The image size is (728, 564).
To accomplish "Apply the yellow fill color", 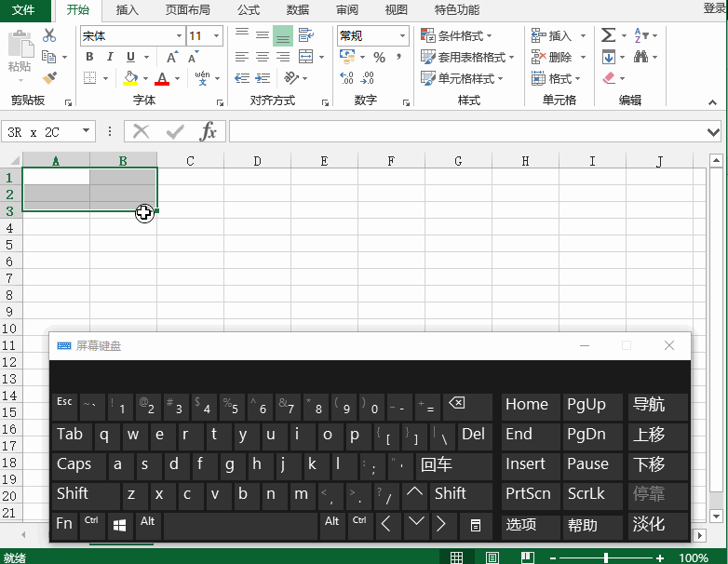I will (131, 78).
